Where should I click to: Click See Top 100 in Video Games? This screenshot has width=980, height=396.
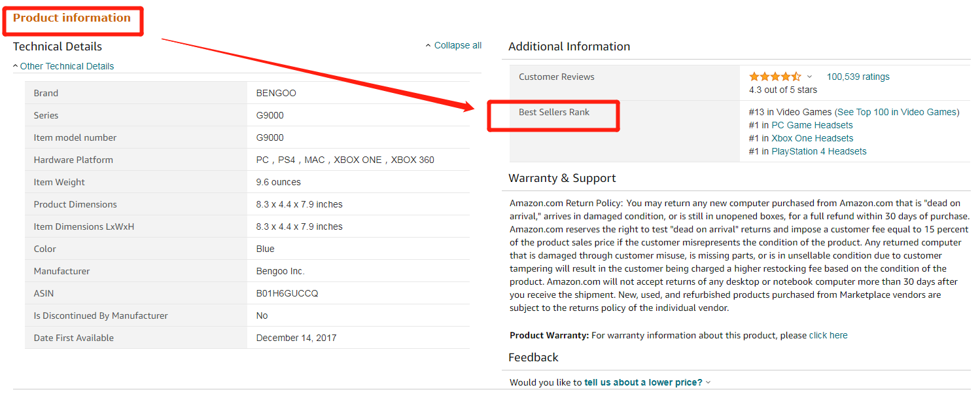point(897,112)
